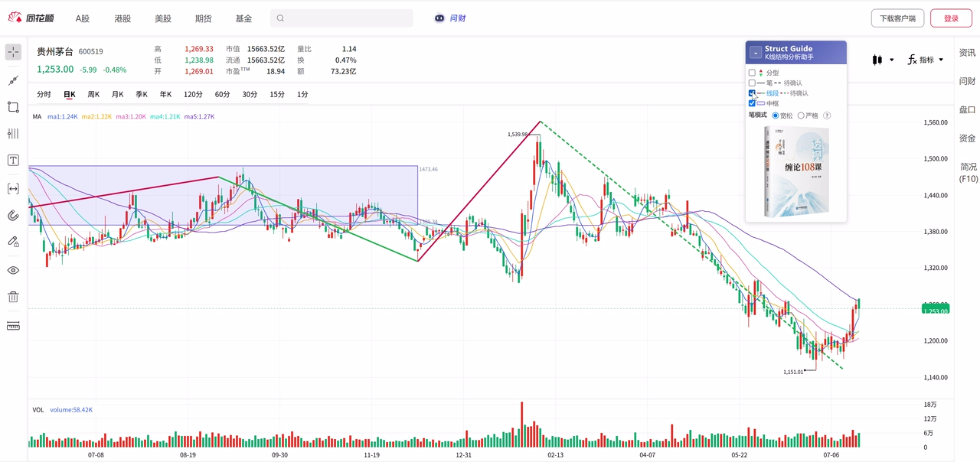The width and height of the screenshot is (980, 462).
Task: Click the question mark help icon
Action: pyautogui.click(x=827, y=115)
